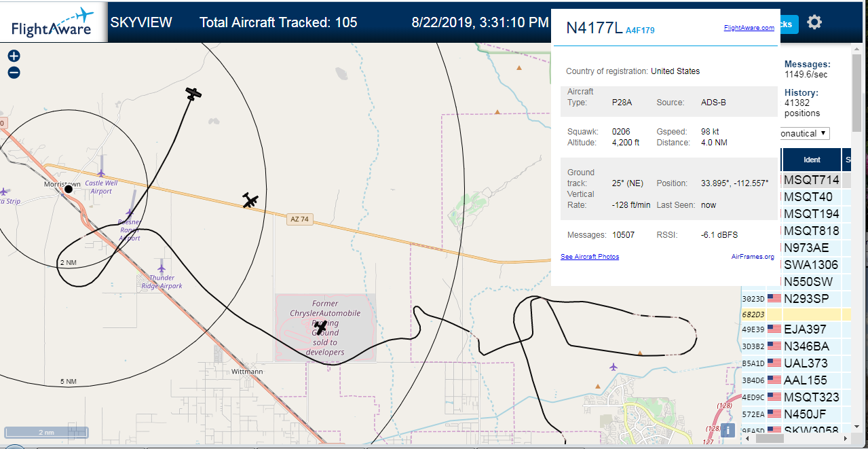Select the MSQT323 ident cell
The image size is (868, 449).
point(812,397)
